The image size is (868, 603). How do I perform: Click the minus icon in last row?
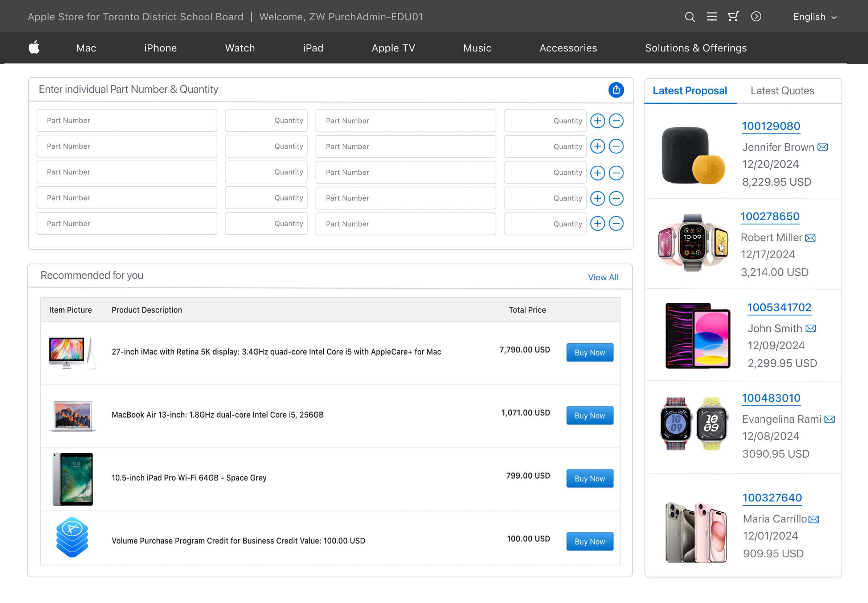click(x=616, y=224)
